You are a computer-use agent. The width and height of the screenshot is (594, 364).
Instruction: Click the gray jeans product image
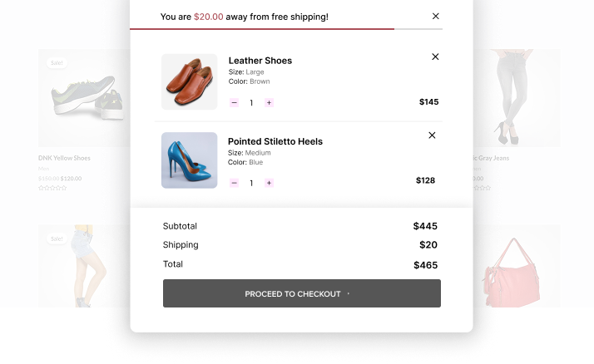[517, 98]
